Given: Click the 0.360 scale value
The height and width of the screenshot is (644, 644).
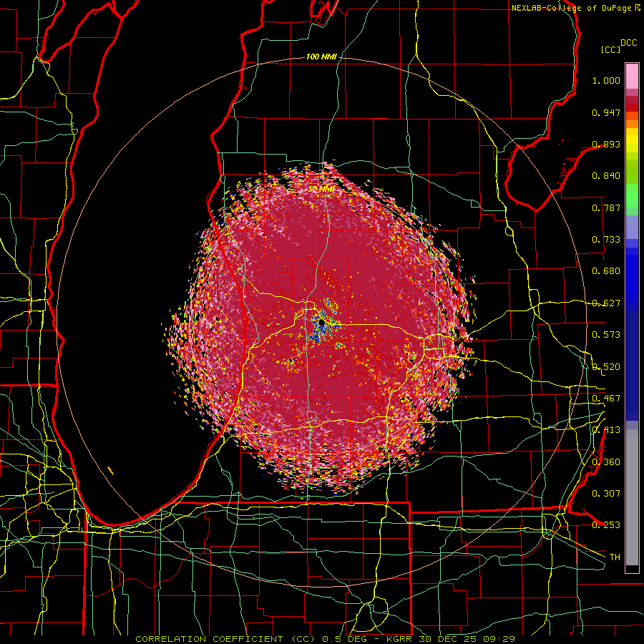Looking at the screenshot, I should [x=606, y=462].
